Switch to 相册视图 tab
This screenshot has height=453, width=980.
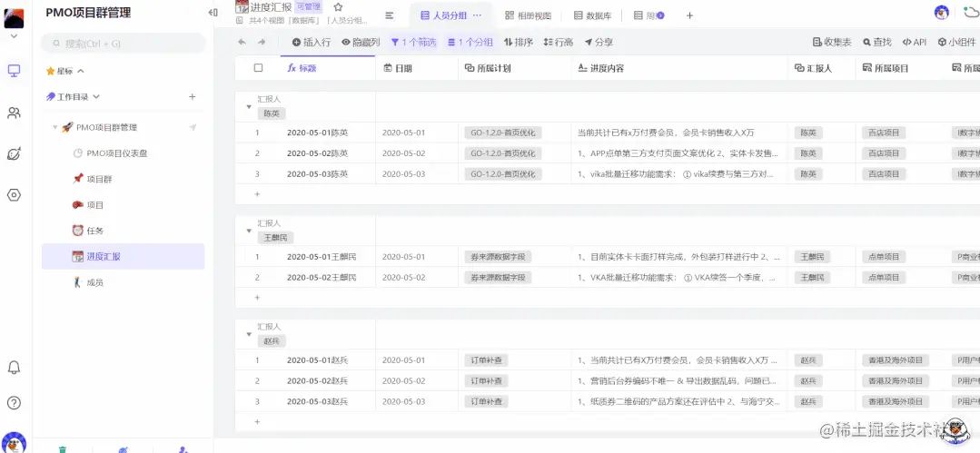click(x=528, y=15)
